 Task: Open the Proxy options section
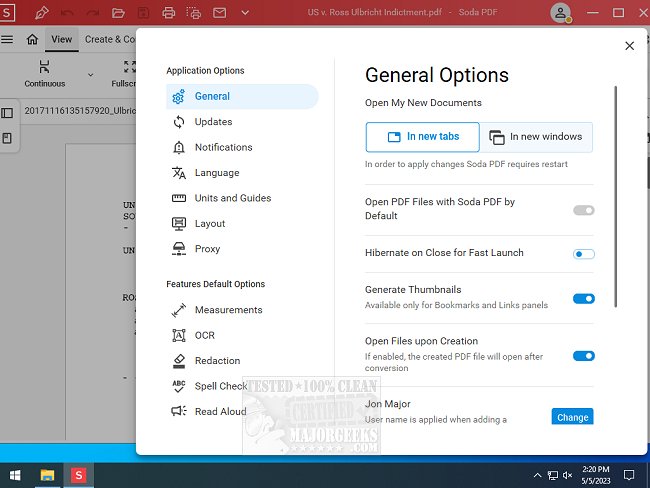[243, 249]
